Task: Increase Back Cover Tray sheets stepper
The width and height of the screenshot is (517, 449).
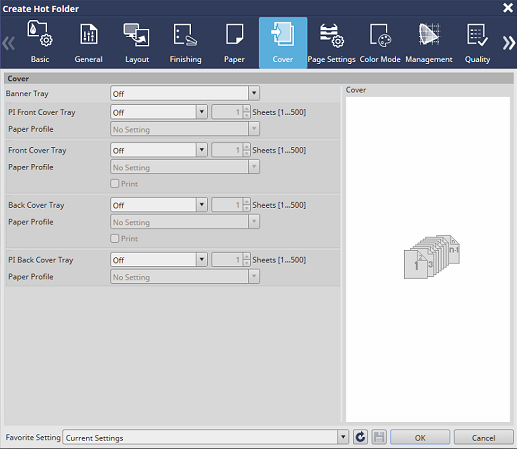Action: coord(247,201)
